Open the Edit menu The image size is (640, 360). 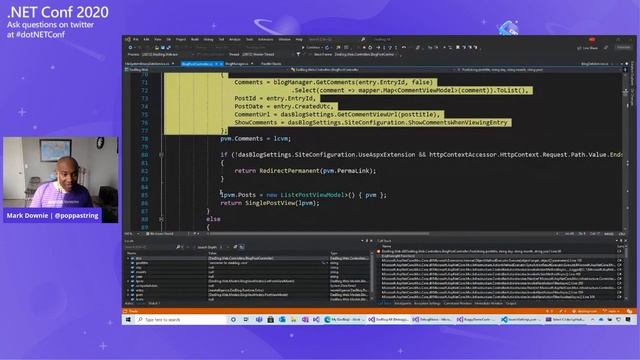click(x=146, y=40)
